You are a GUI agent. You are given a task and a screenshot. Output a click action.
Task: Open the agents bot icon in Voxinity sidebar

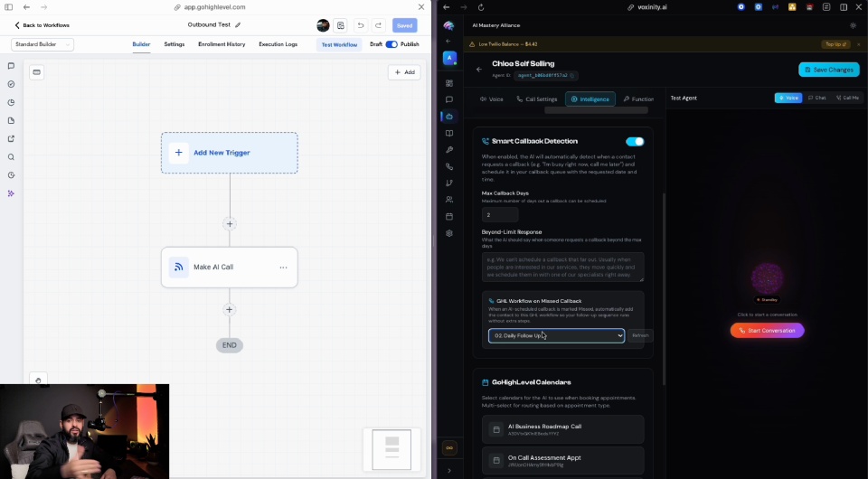(x=449, y=117)
